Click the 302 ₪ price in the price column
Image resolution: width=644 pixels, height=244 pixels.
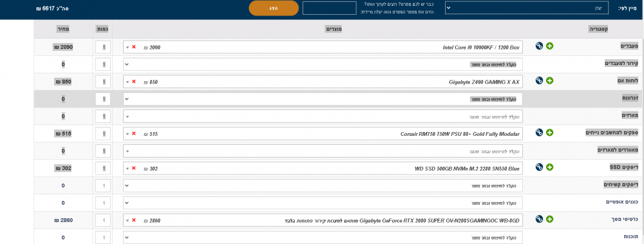[63, 169]
